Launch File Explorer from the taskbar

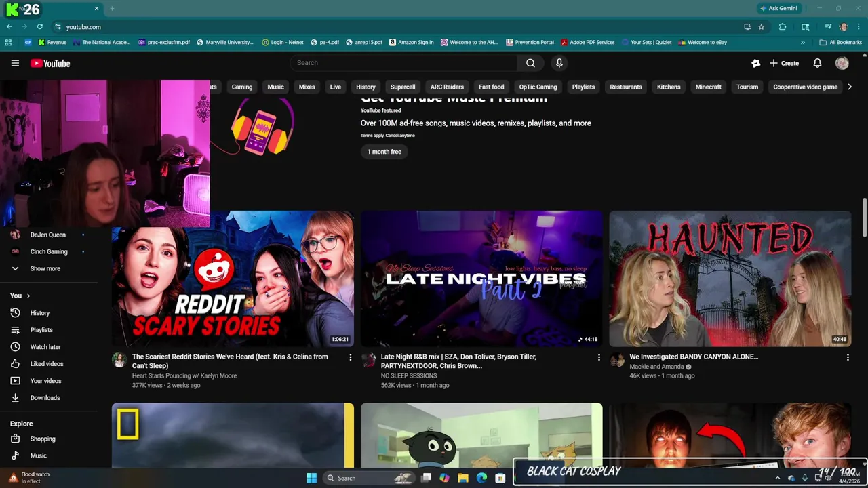pyautogui.click(x=463, y=478)
